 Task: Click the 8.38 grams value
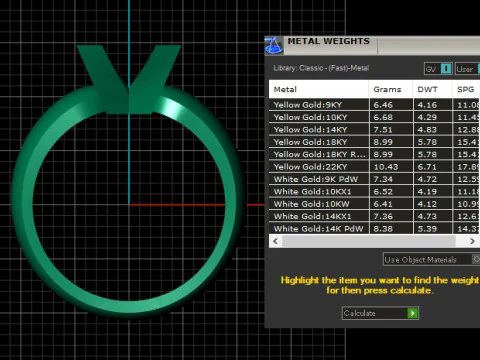coord(383,229)
